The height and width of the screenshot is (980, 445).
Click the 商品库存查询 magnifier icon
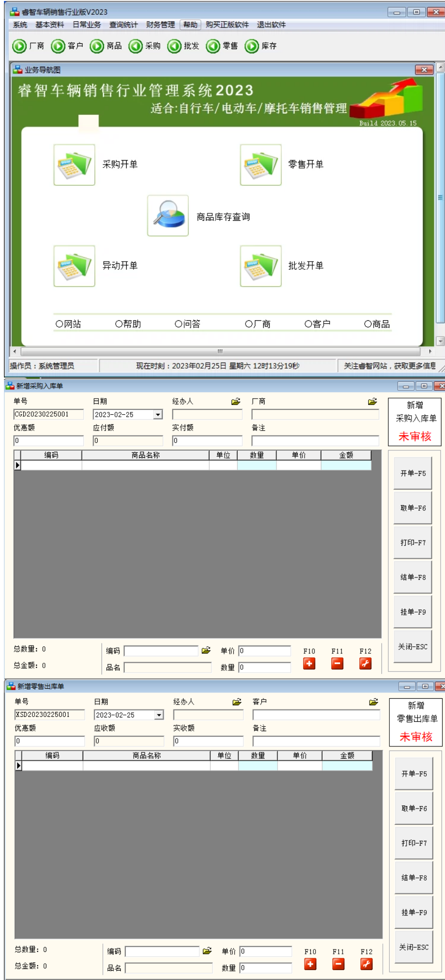[168, 215]
